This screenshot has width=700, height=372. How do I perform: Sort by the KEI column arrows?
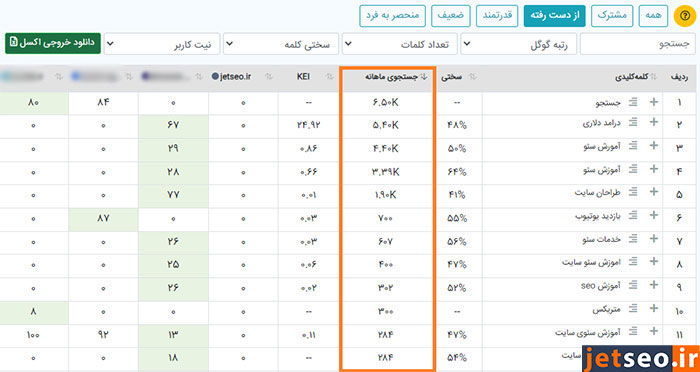click(x=329, y=77)
